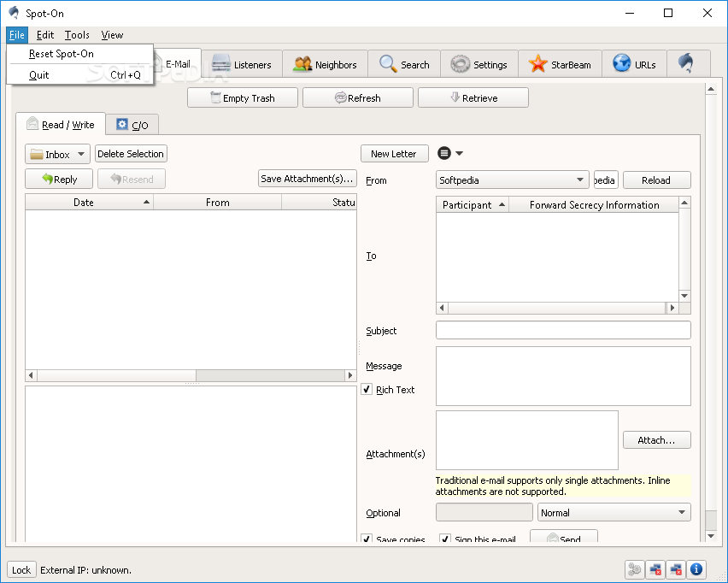Viewport: 728px width, 583px height.
Task: Open the Listeners tab
Action: tap(242, 64)
